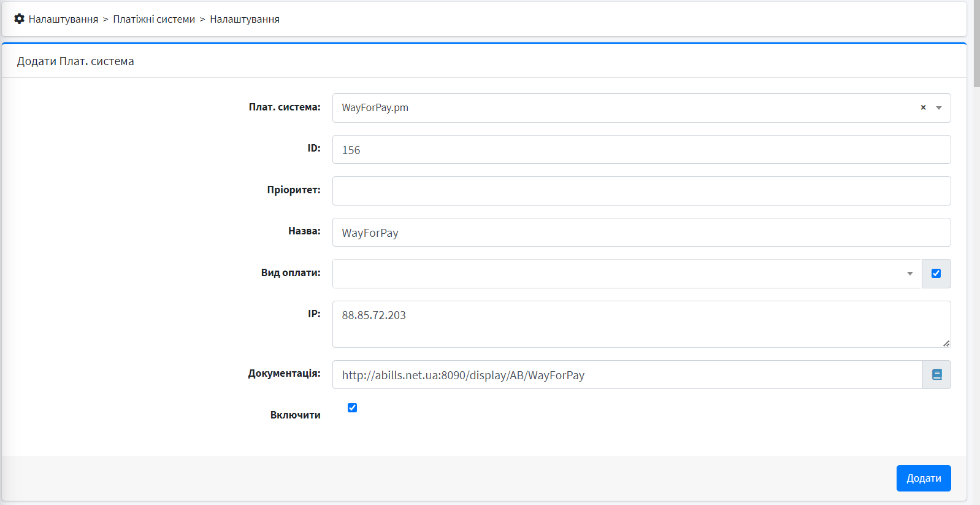Go to Платіжні системи breadcrumb link
Image resolution: width=980 pixels, height=505 pixels.
pos(154,19)
